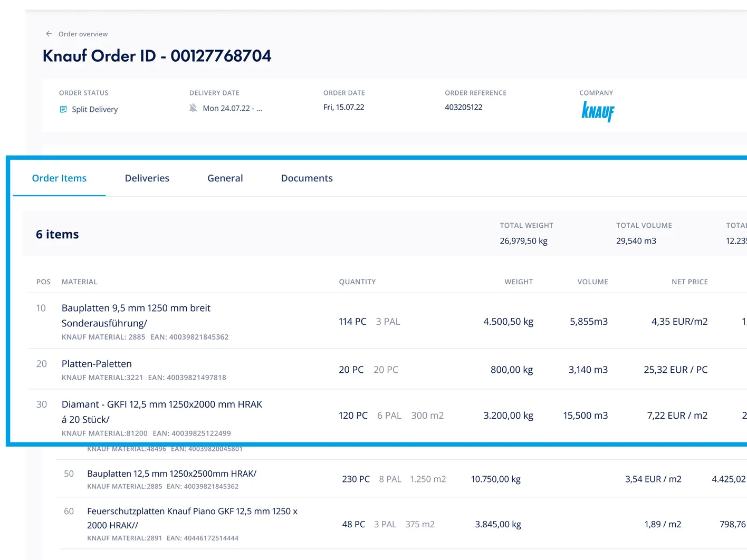Click the WEIGHT column header
The height and width of the screenshot is (560, 747).
pyautogui.click(x=519, y=282)
